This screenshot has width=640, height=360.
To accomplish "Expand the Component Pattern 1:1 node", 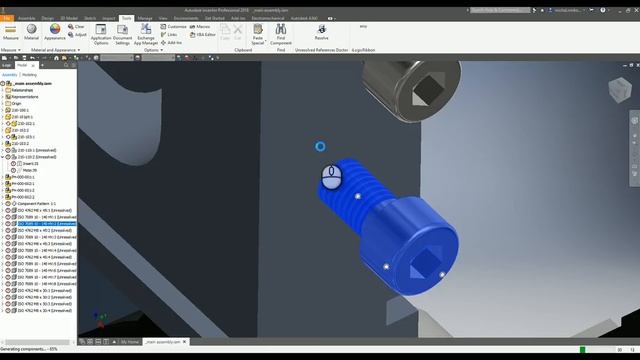I will (2, 203).
